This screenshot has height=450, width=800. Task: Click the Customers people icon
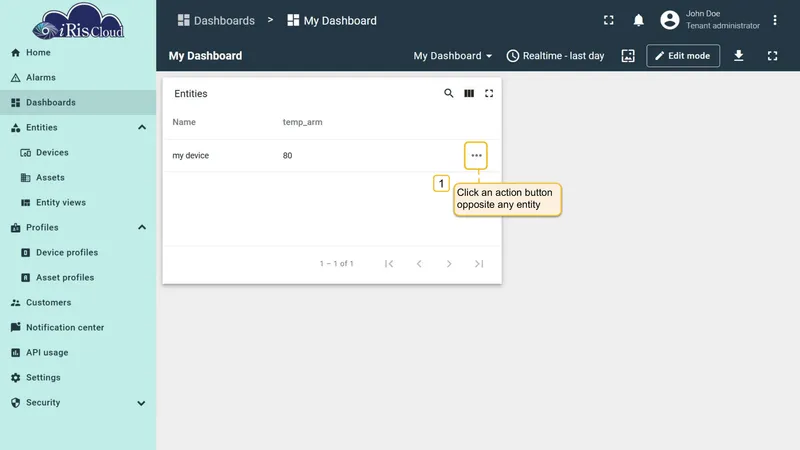click(16, 303)
